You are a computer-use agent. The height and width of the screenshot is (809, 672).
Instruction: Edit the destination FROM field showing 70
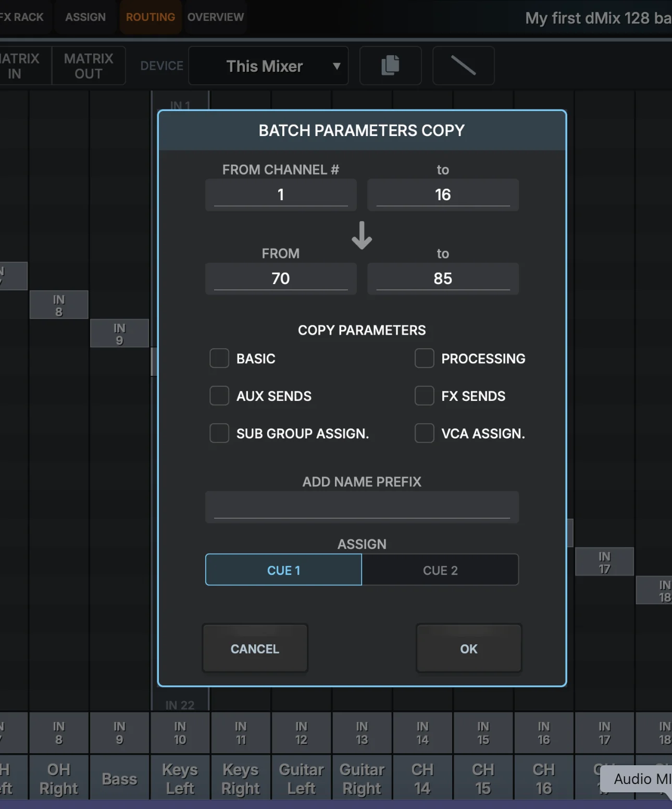pos(281,279)
